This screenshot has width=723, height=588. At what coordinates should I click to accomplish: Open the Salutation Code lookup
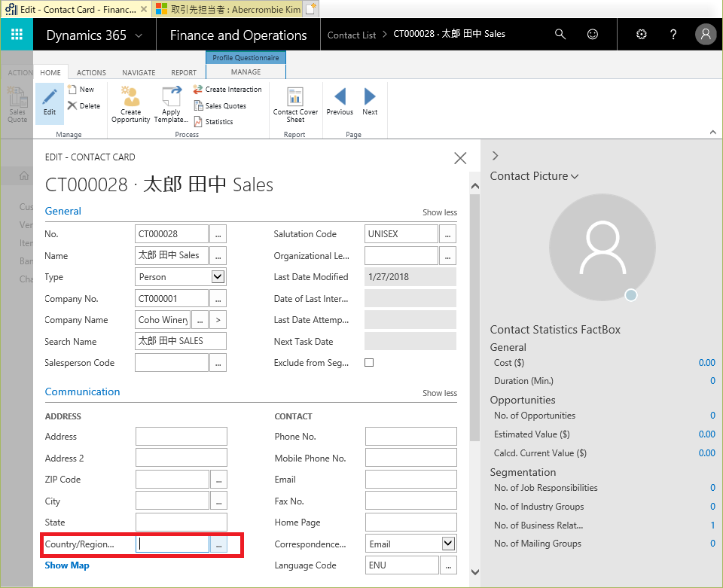coord(447,234)
